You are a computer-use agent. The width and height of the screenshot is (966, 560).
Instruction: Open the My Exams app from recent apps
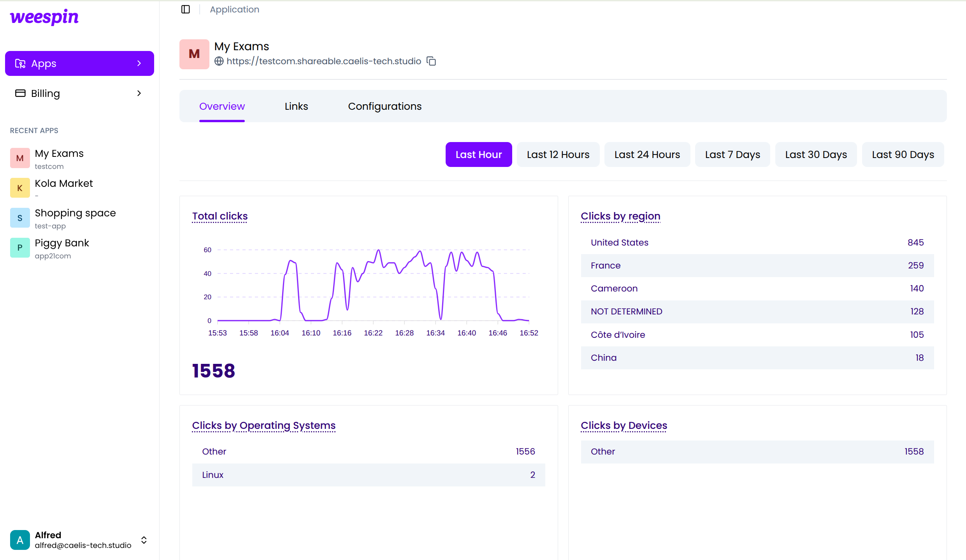pyautogui.click(x=59, y=158)
